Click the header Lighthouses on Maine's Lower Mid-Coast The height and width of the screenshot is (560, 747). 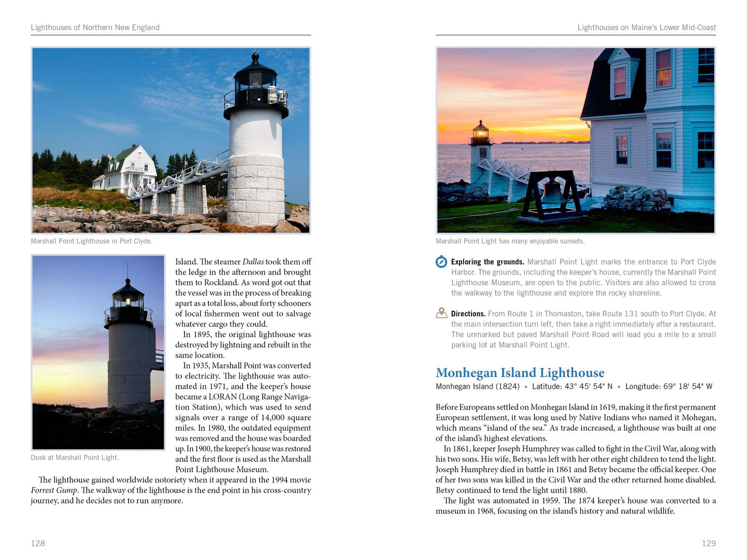tap(647, 27)
